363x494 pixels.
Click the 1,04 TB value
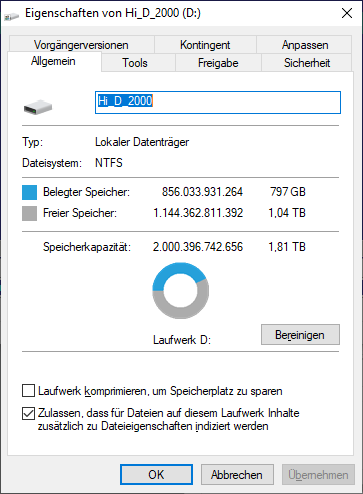tap(287, 213)
